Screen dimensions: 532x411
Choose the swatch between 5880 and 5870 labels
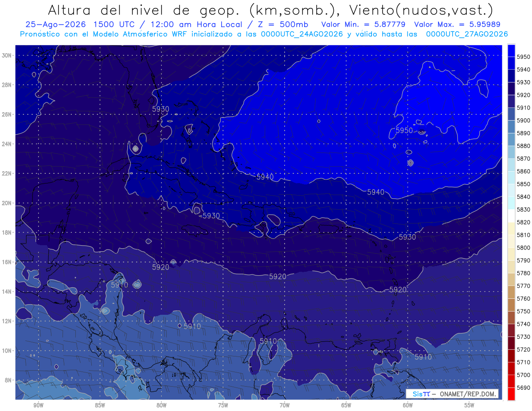tap(511, 152)
